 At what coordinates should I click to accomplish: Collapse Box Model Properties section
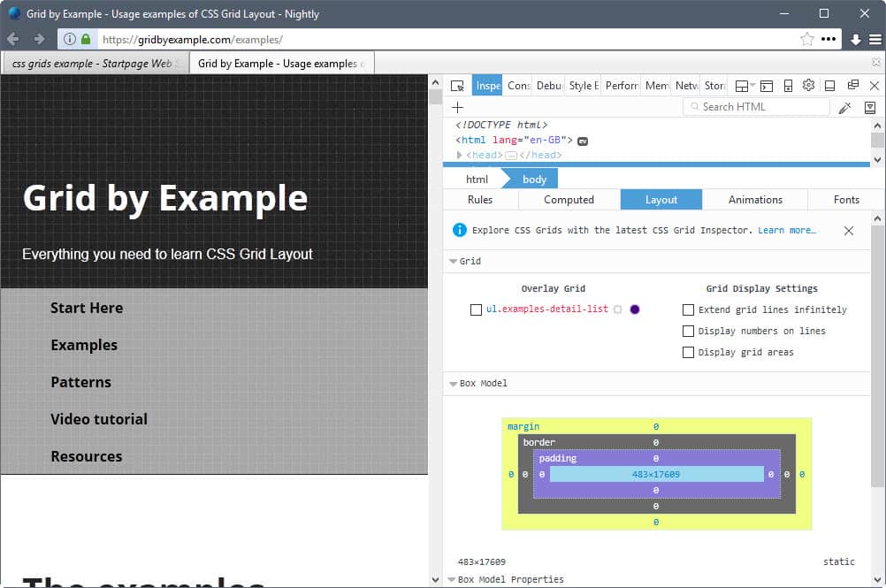coord(453,581)
